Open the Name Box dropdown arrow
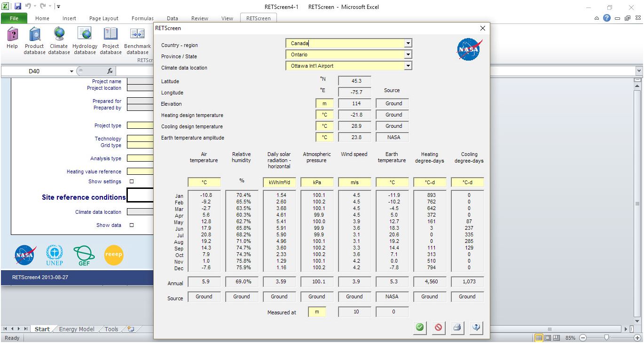 click(71, 71)
